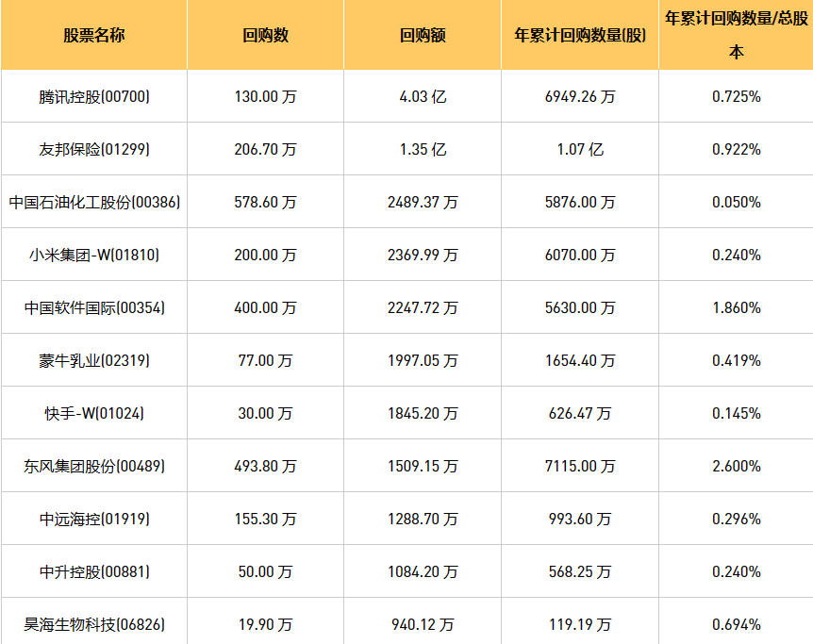The height and width of the screenshot is (644, 813).
Task: Select the 腾讯控股(00700) stock name
Action: (94, 97)
